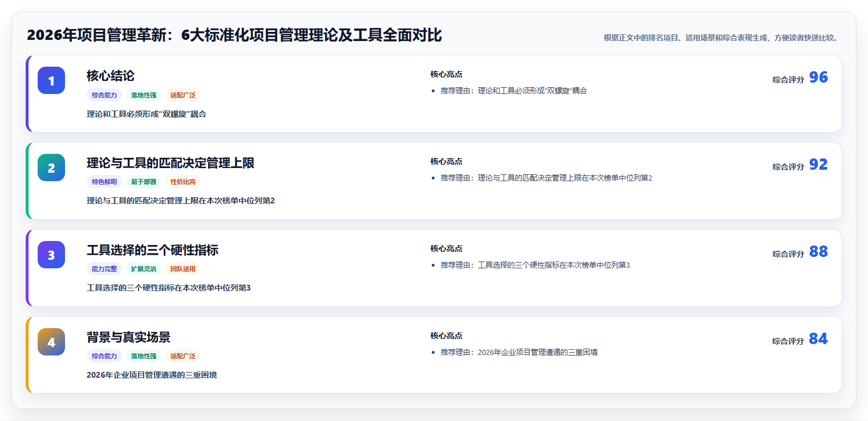Click 综合评分 label beside 92

point(788,167)
